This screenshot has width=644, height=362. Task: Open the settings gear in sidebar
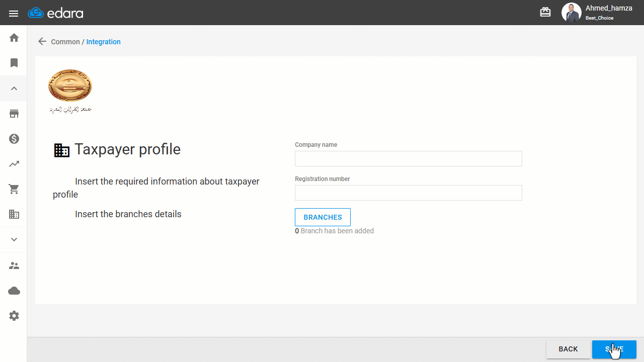tap(14, 316)
